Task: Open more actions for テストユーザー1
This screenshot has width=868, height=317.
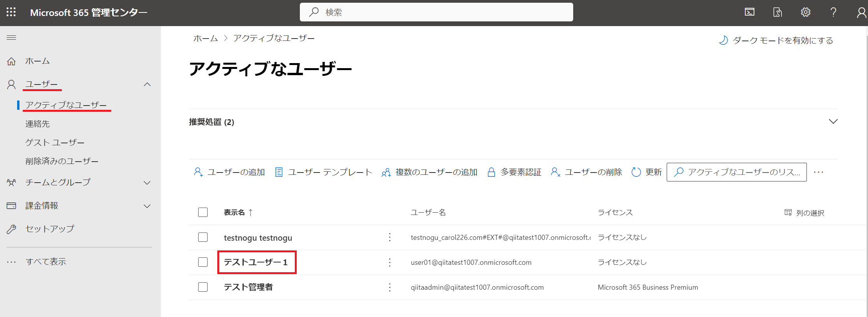Action: (x=390, y=262)
